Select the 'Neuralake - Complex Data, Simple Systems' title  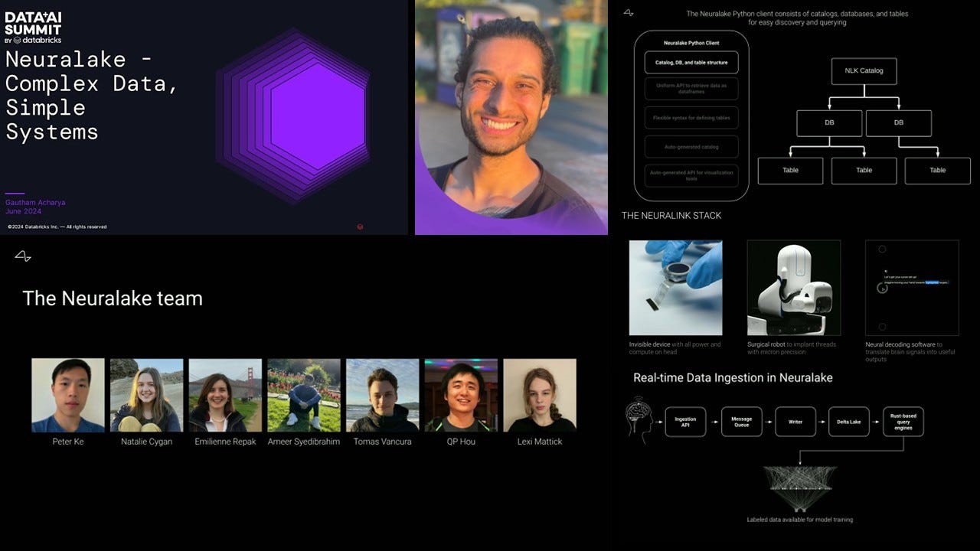[x=92, y=96]
